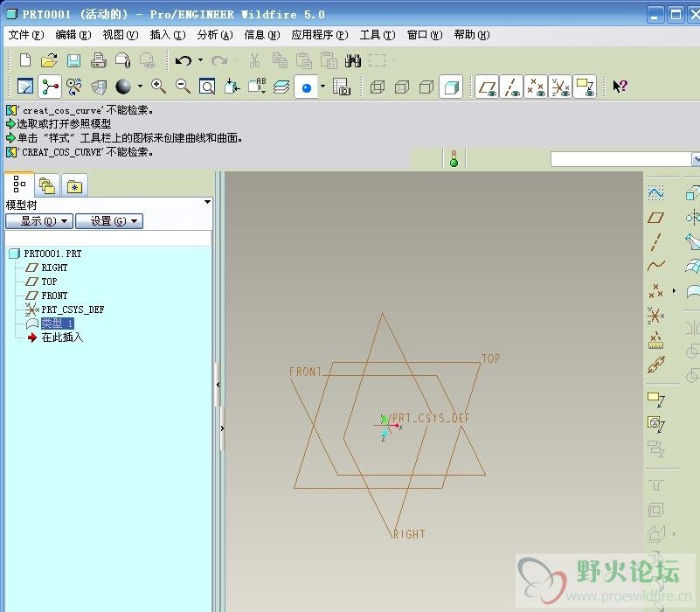Open the Find tool with the binoculars icon

(x=353, y=59)
